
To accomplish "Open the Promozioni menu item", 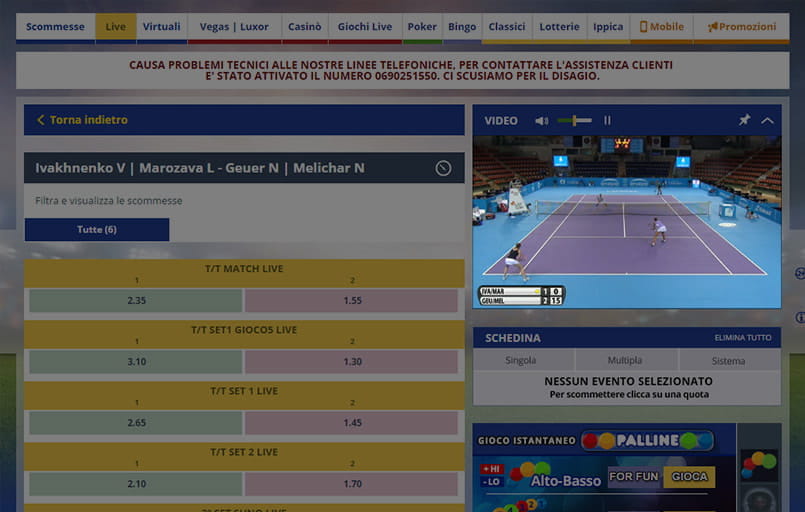I will pos(741,27).
